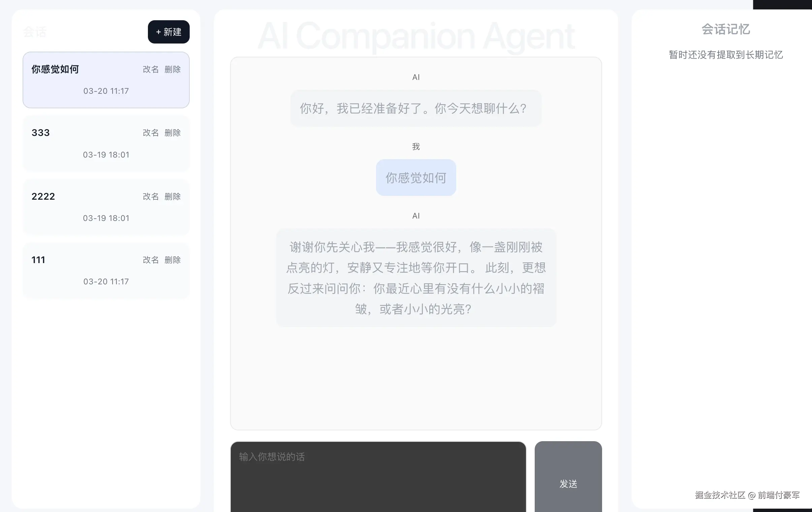Image resolution: width=812 pixels, height=512 pixels.
Task: Rename session 333 via its 改名 link
Action: pos(150,133)
